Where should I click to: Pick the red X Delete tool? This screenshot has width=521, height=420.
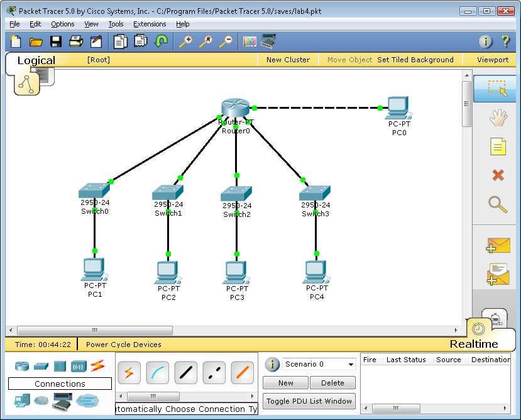click(498, 175)
